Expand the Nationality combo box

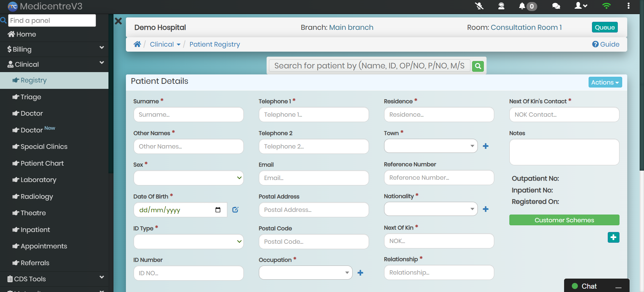point(430,209)
